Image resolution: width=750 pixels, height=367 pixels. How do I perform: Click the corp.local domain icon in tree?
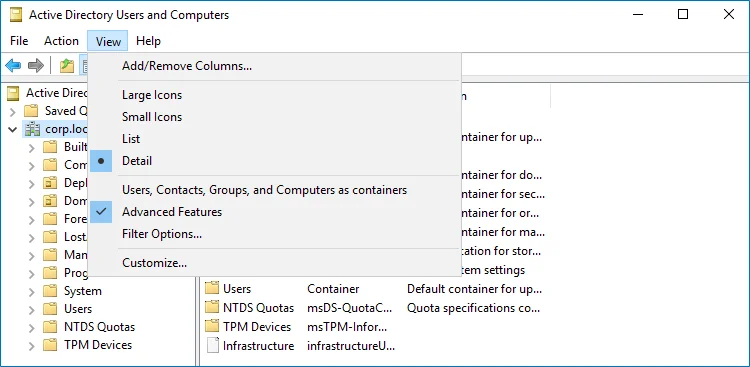point(32,129)
